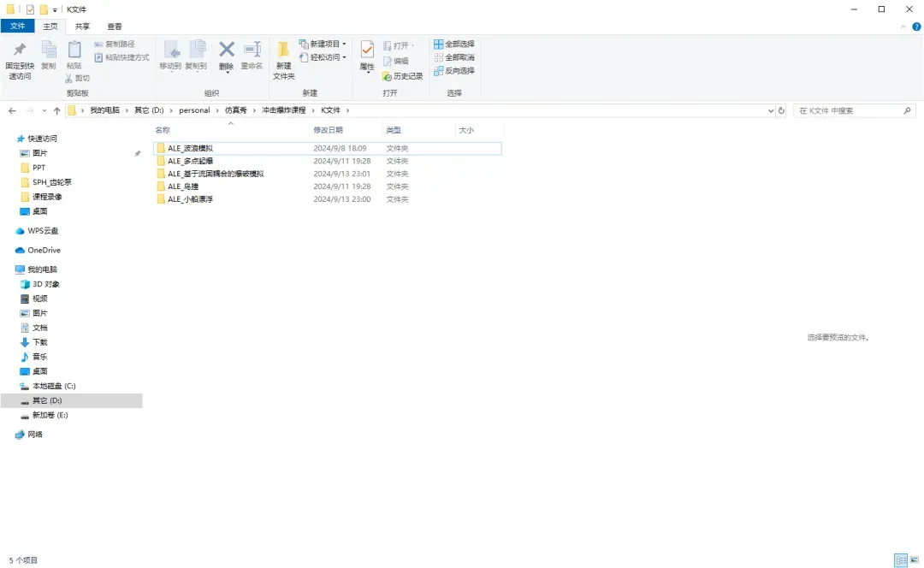Navigate to 冲击爆炸课程 in breadcrumb
This screenshot has height=568, width=924.
click(x=283, y=110)
